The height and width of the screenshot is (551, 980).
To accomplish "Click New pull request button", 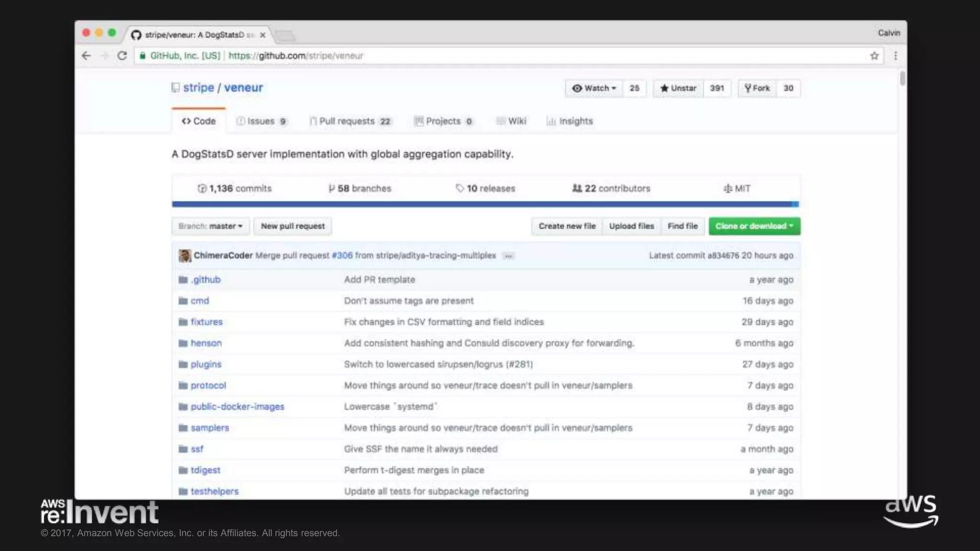I will click(292, 226).
